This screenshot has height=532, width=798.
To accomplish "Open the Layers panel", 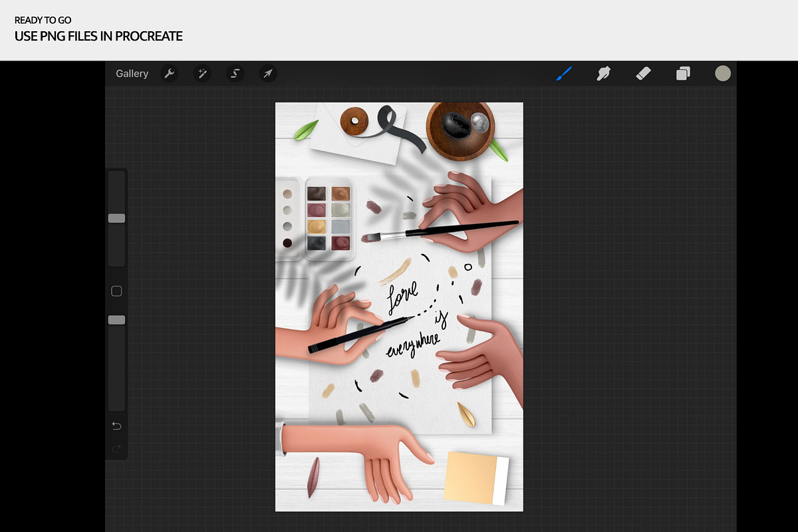I will 683,74.
